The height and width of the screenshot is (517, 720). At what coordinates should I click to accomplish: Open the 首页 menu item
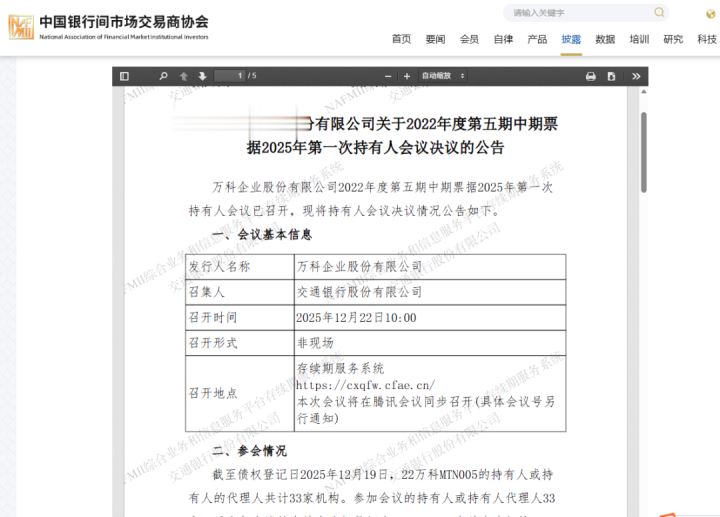coord(401,39)
